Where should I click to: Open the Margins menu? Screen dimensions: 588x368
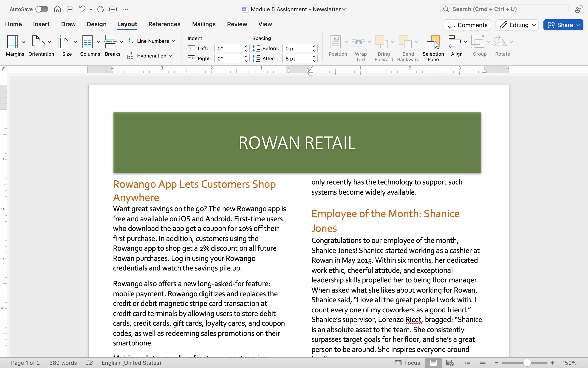pos(15,46)
